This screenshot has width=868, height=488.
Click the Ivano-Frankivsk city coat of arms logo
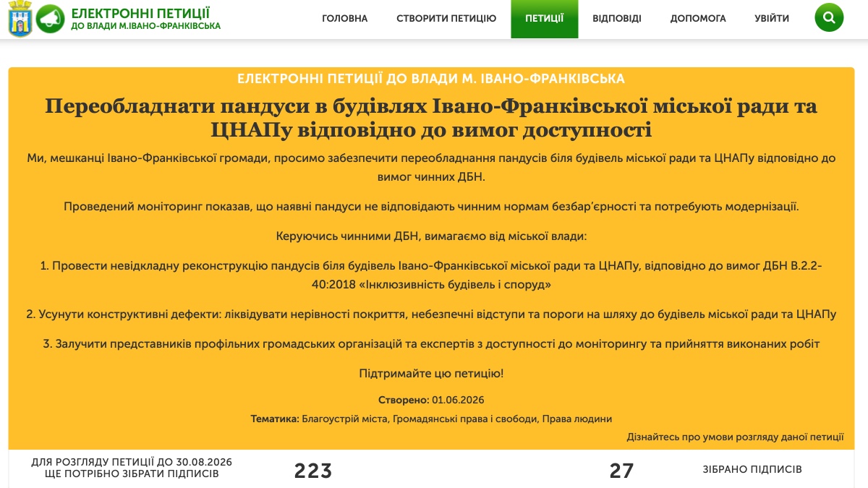19,20
